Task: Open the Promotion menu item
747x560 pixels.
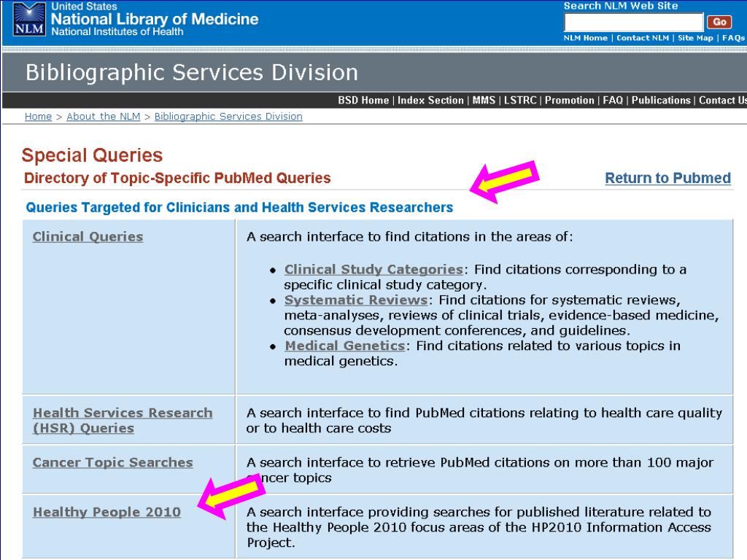Action: pos(569,101)
